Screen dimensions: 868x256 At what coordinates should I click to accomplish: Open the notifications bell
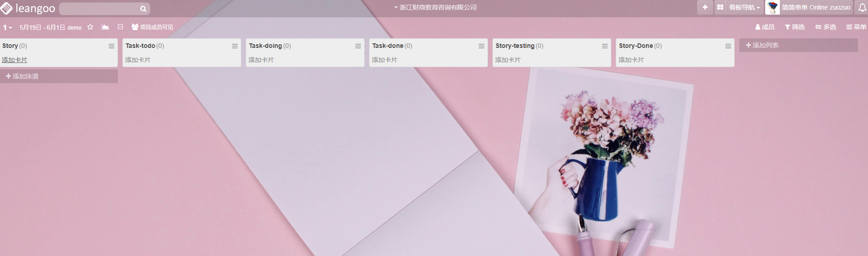click(x=862, y=7)
